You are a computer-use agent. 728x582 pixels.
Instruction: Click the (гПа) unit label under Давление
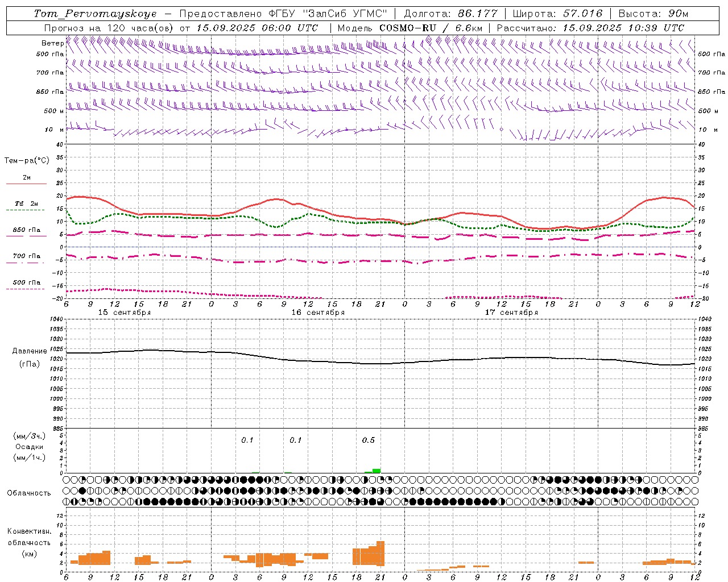(30, 364)
